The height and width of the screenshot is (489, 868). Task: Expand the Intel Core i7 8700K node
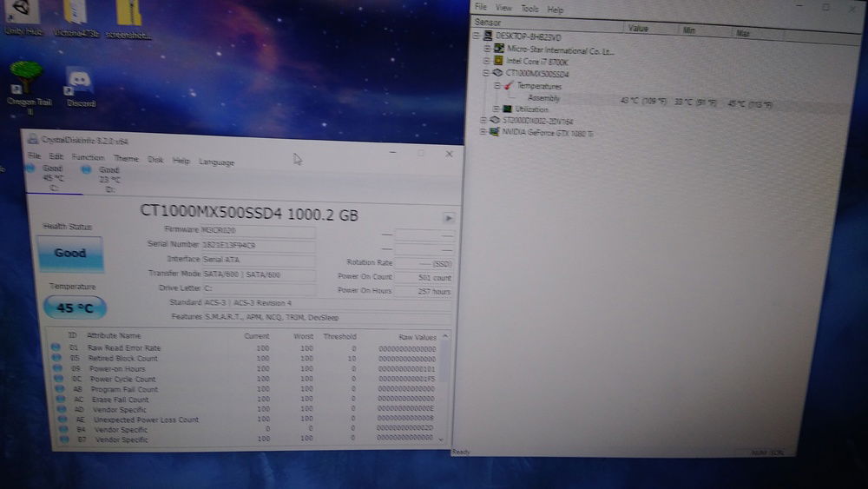[x=487, y=60]
